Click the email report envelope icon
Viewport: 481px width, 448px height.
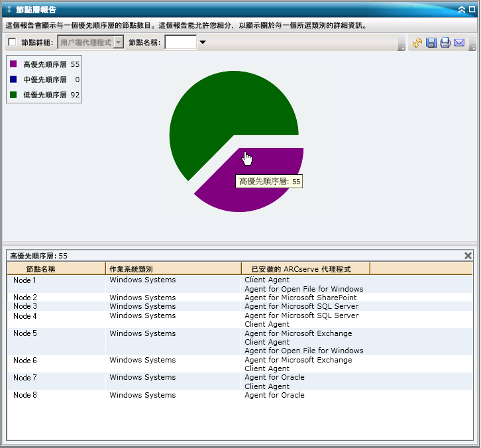[x=459, y=43]
